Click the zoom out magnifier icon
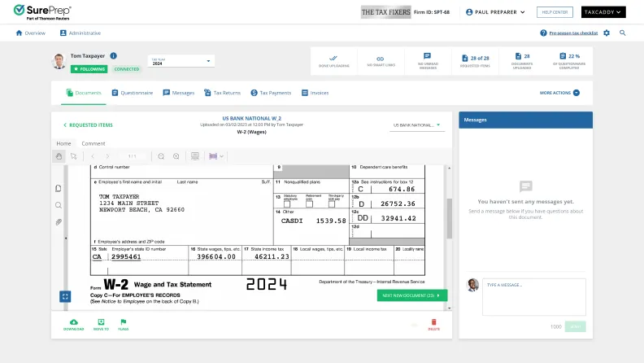Viewport: 644px width, 363px height. [x=161, y=155]
